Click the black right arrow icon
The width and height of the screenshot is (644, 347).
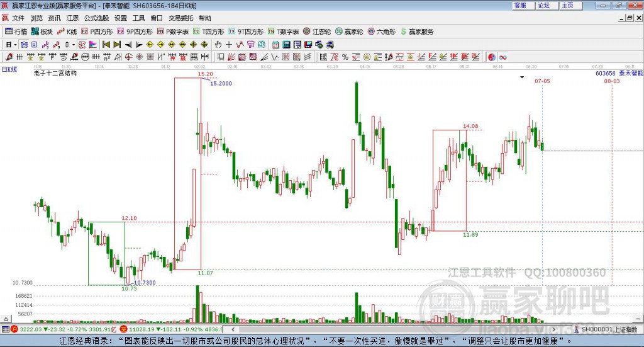point(139,45)
